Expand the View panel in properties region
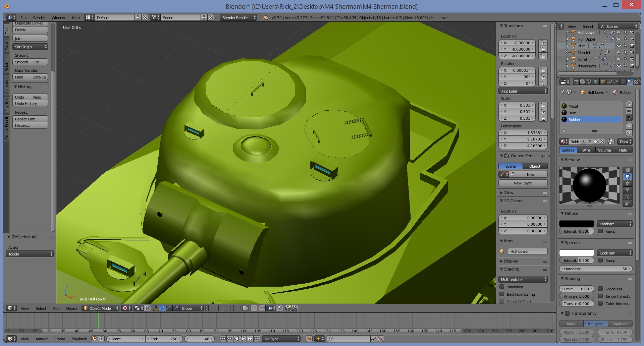The width and height of the screenshot is (644, 346). (x=508, y=192)
